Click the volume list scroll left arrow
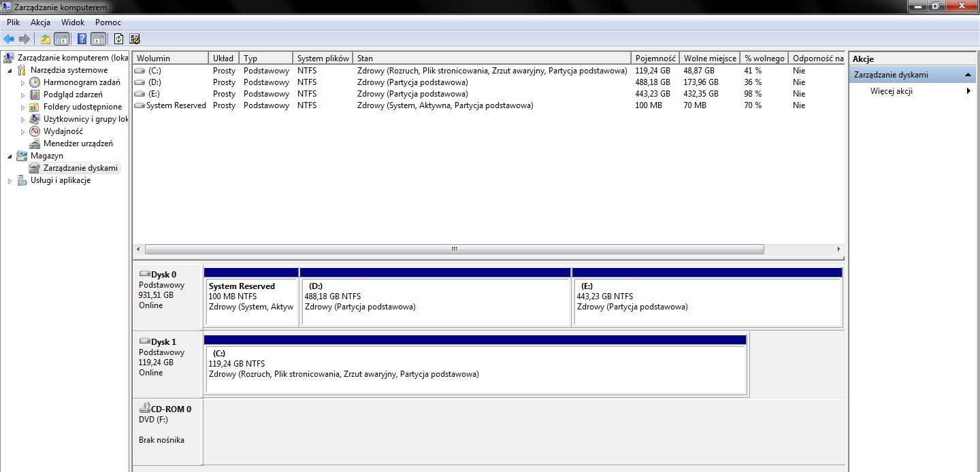This screenshot has height=472, width=980. click(138, 250)
